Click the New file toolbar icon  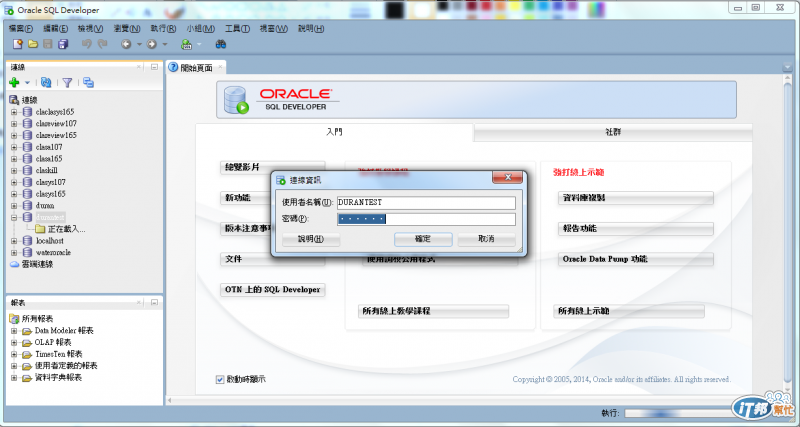[18, 44]
